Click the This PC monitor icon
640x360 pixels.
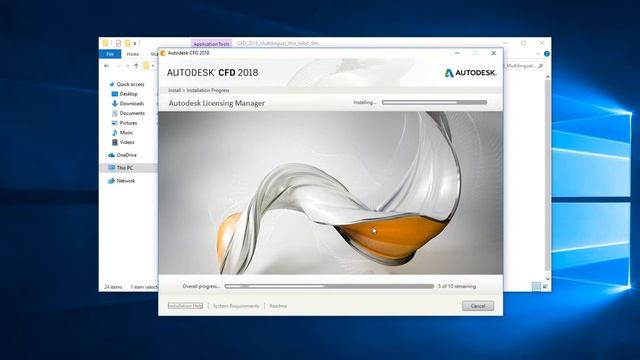(x=111, y=168)
